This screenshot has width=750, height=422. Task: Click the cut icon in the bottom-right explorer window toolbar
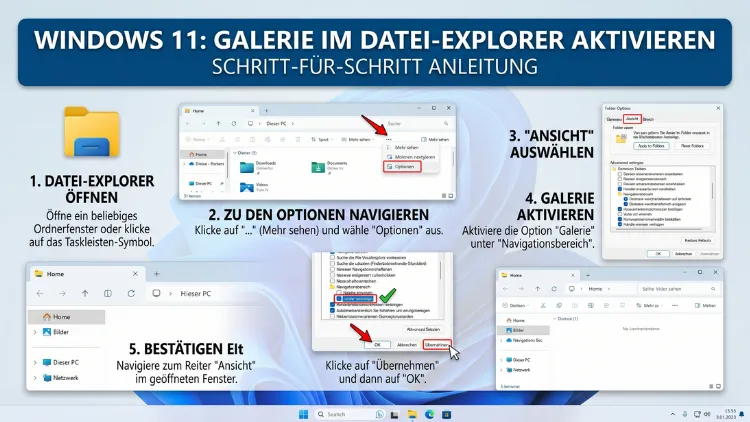pyautogui.click(x=543, y=305)
